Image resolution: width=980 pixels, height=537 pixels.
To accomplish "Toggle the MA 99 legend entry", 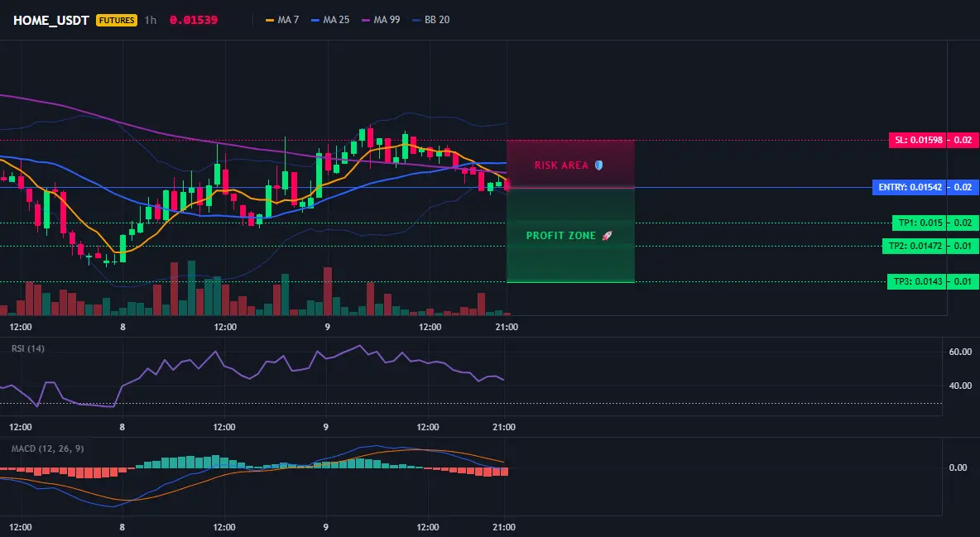I will click(381, 20).
